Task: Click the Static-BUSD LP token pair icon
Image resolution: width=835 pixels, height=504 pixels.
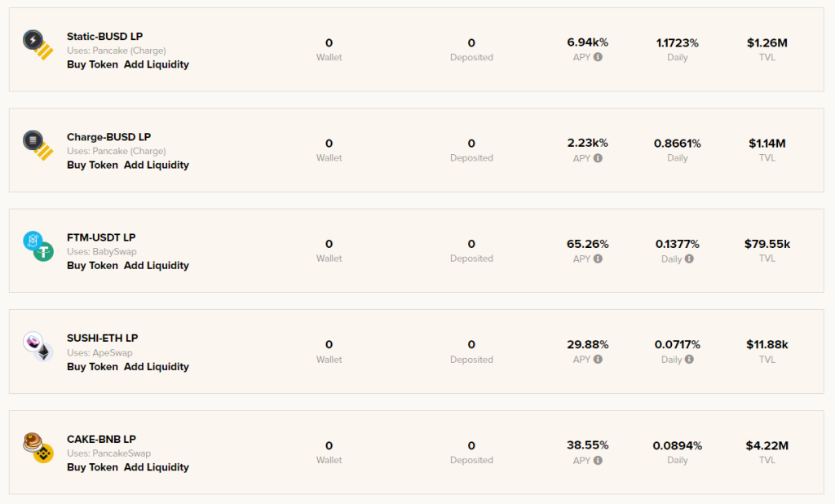Action: pos(38,45)
